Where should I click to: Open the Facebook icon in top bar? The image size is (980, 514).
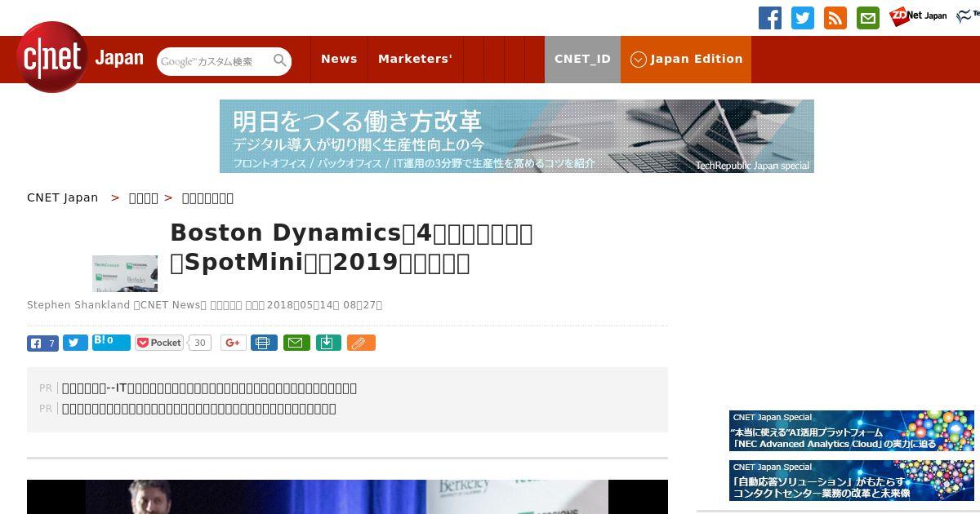click(x=770, y=18)
